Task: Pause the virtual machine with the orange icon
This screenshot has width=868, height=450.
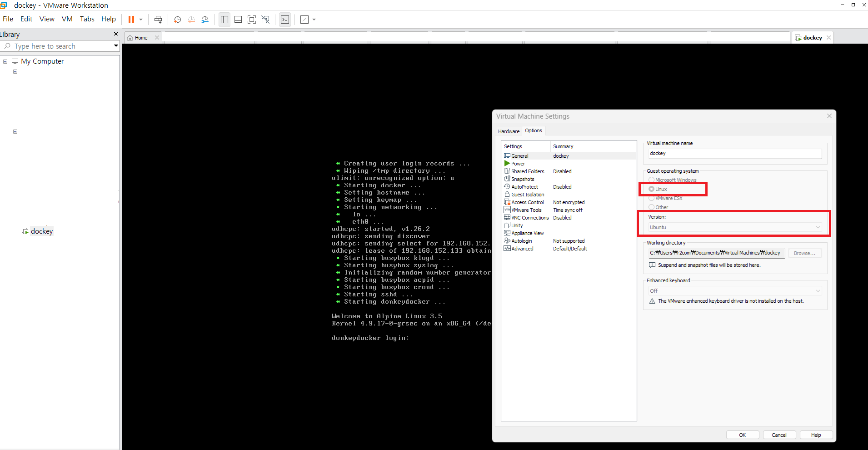Action: (131, 20)
